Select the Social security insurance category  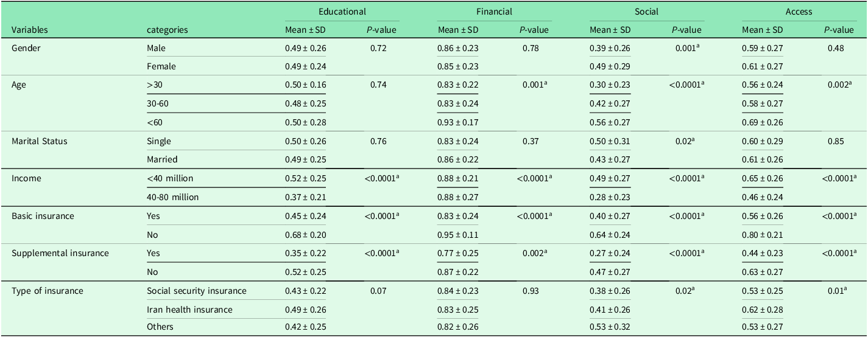pos(197,291)
